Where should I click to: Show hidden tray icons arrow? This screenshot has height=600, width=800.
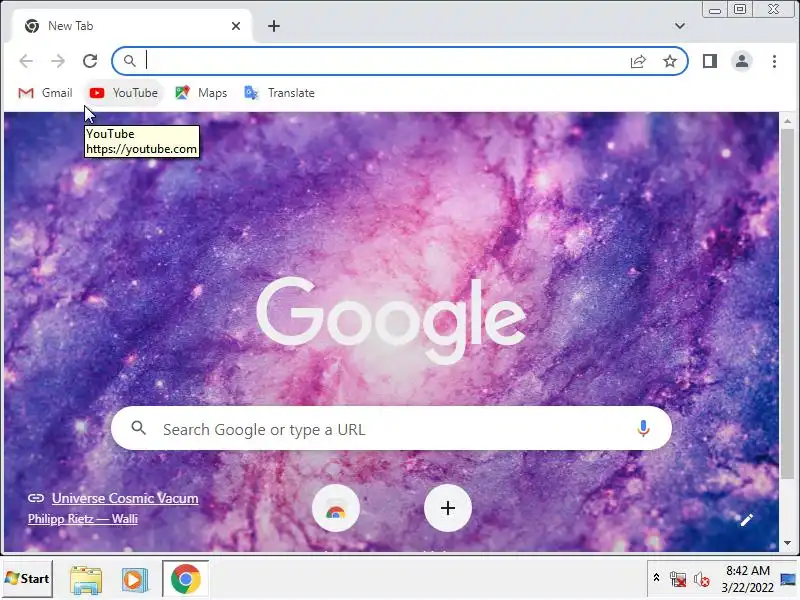point(657,578)
